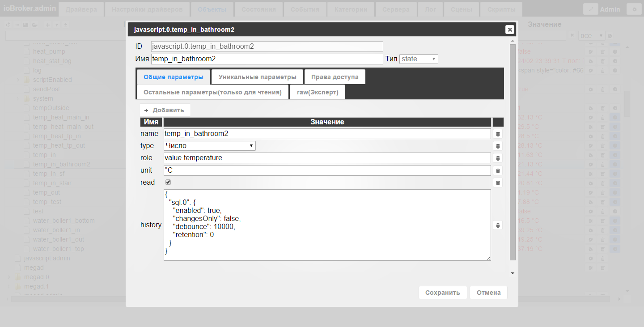This screenshot has width=644, height=327.
Task: Delete the history parameter row
Action: click(x=498, y=225)
